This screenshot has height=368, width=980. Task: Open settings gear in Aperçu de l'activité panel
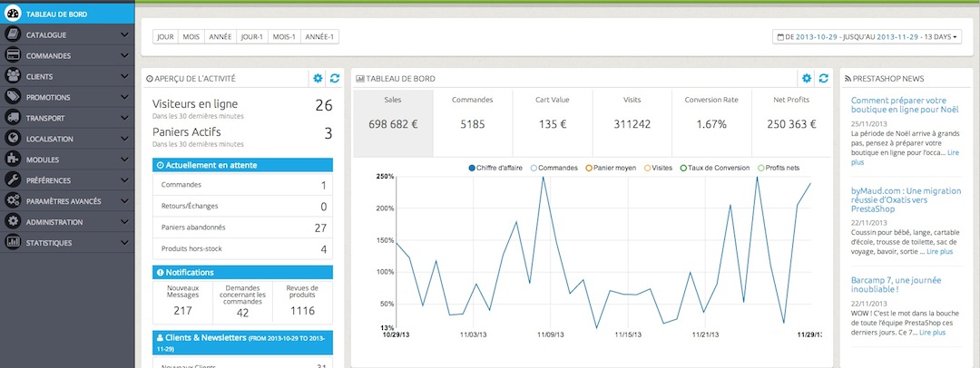pyautogui.click(x=318, y=78)
